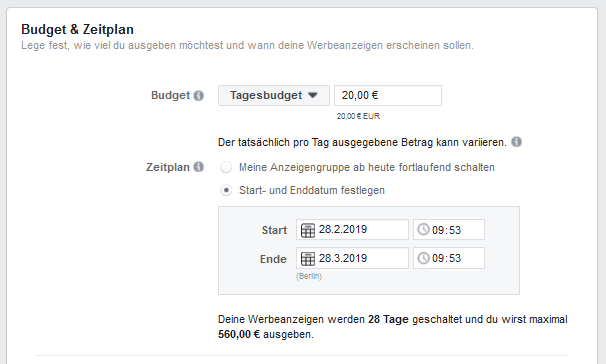Open the Tagesbudget dropdown
Image resolution: width=606 pixels, height=364 pixels.
click(274, 95)
